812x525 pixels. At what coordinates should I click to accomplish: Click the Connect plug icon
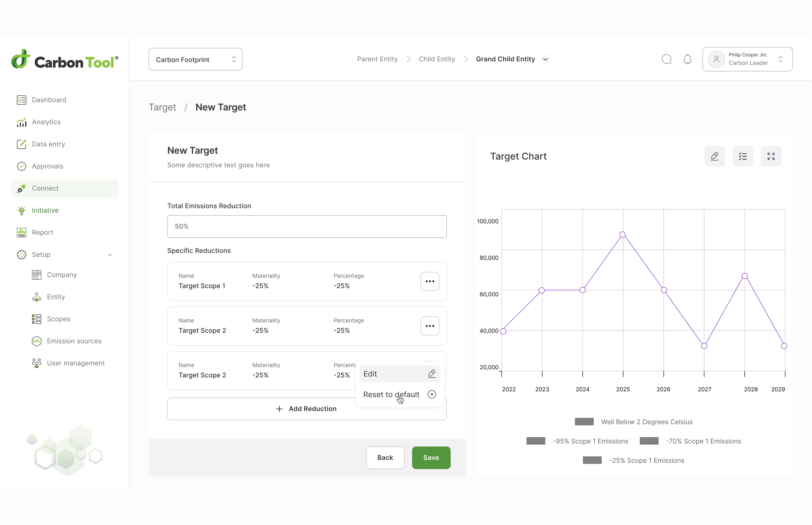(21, 188)
